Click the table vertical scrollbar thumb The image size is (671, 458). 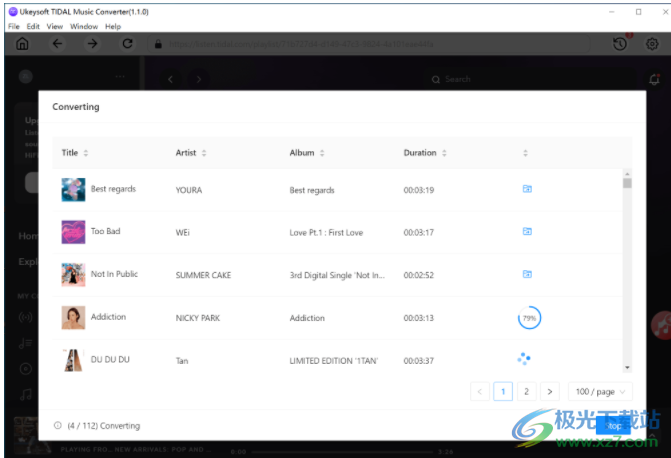point(627,183)
